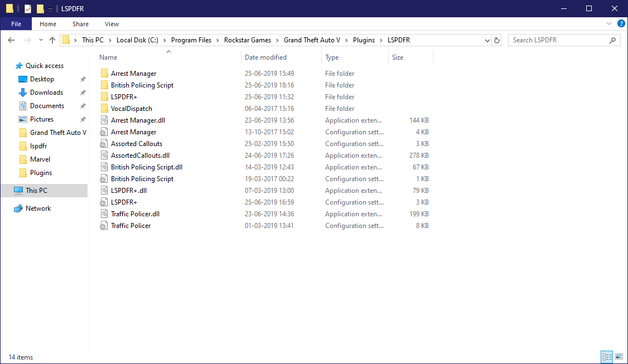Open Pictures in the navigation pane

[42, 119]
